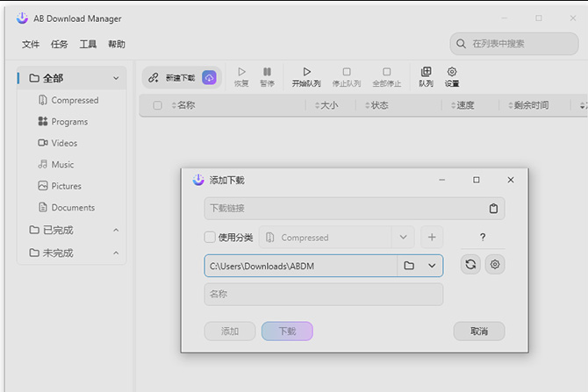This screenshot has width=588, height=392.
Task: Open the download path history dropdown arrow
Action: [432, 266]
